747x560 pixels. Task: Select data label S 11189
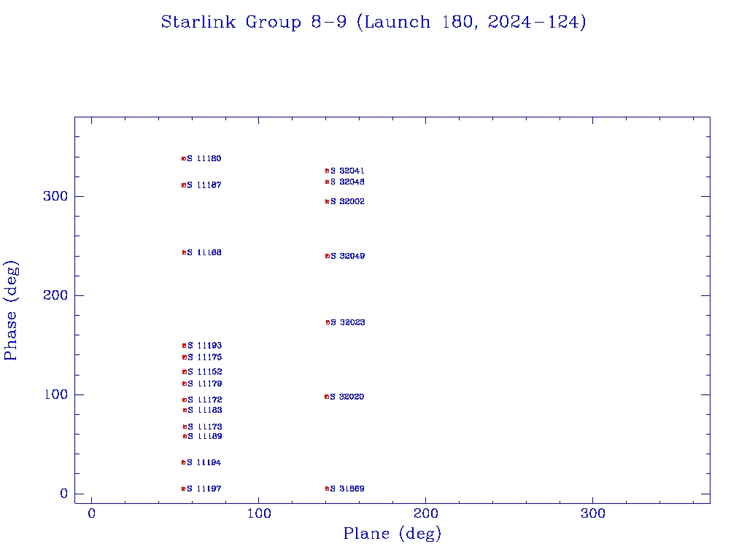pos(205,436)
